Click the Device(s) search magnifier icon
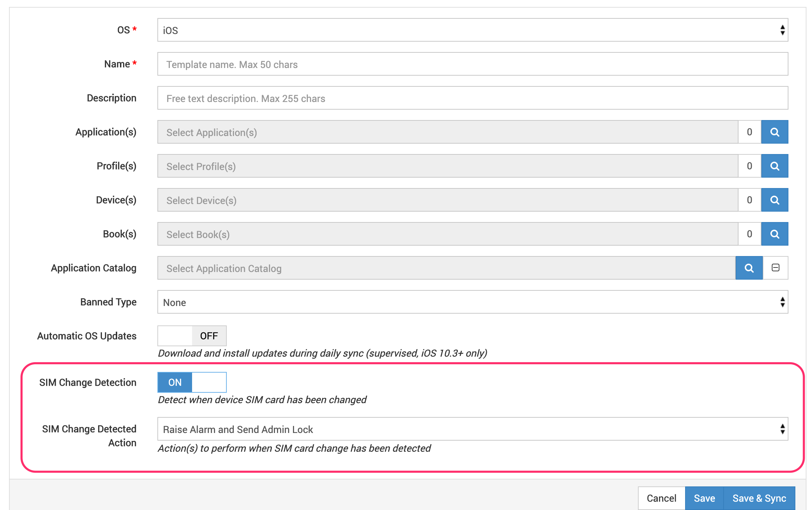Image resolution: width=812 pixels, height=510 pixels. pos(774,200)
